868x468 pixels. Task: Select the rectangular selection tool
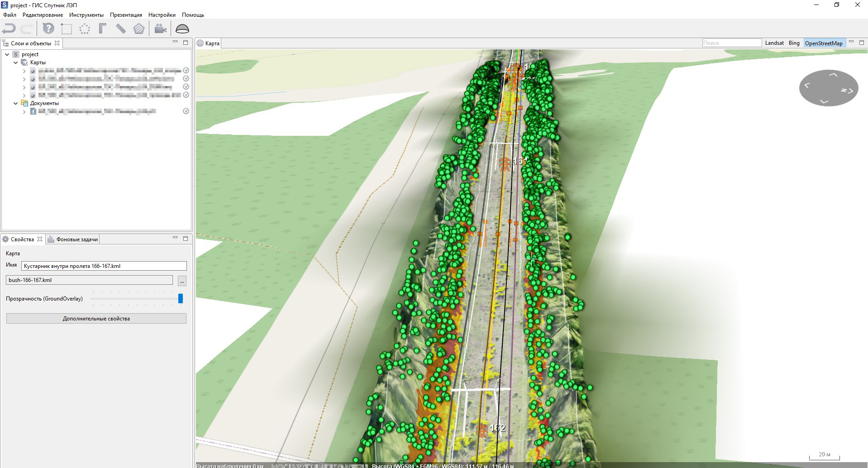click(x=67, y=29)
